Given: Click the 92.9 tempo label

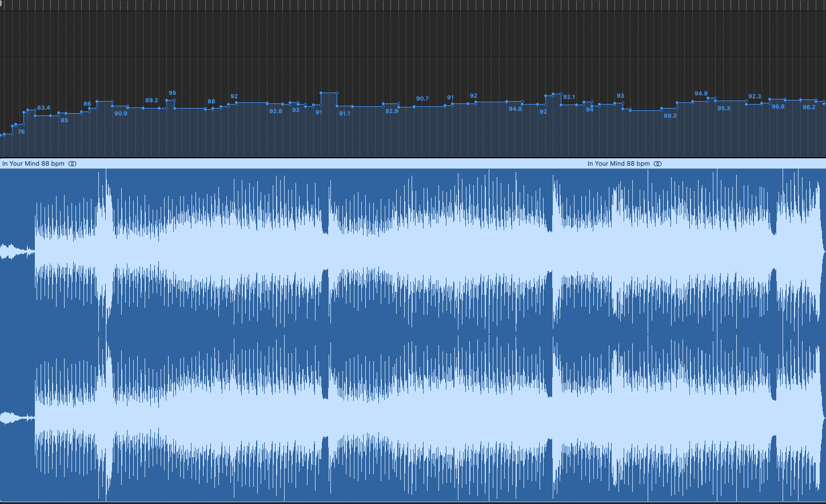Looking at the screenshot, I should pos(392,111).
